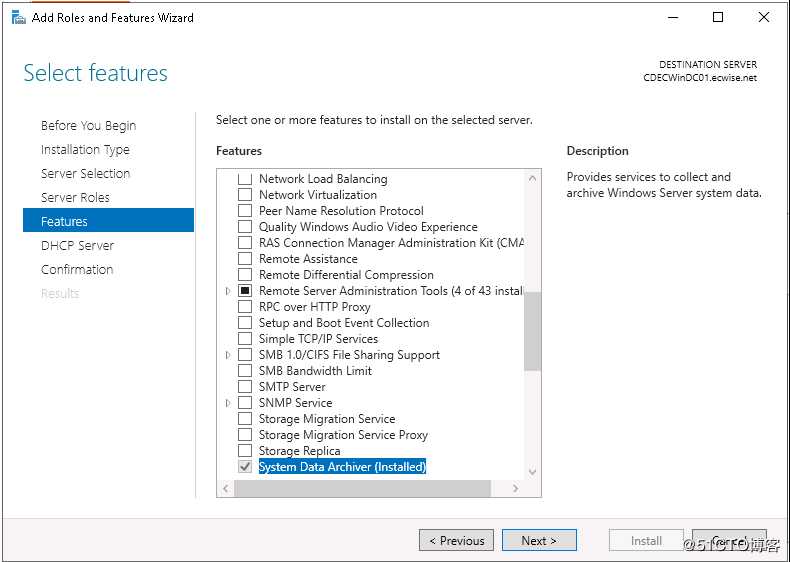Jump to DHCP Server step
This screenshot has height=562, width=790.
[77, 245]
